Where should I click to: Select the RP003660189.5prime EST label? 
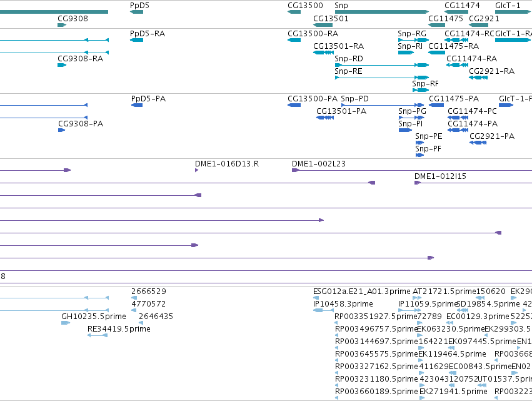tap(376, 392)
